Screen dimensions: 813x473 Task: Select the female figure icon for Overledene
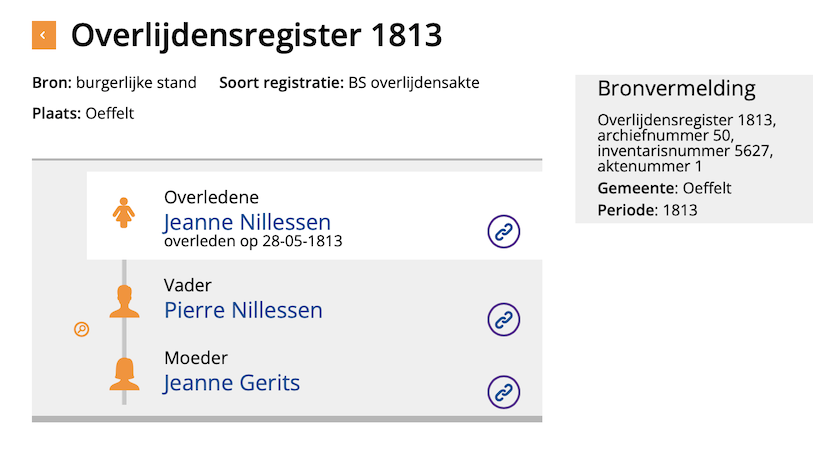(124, 211)
